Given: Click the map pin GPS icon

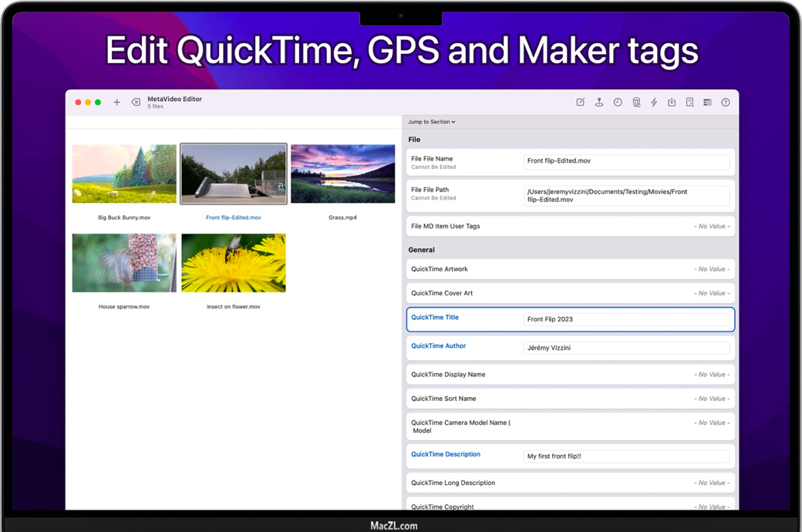Looking at the screenshot, I should pos(599,103).
